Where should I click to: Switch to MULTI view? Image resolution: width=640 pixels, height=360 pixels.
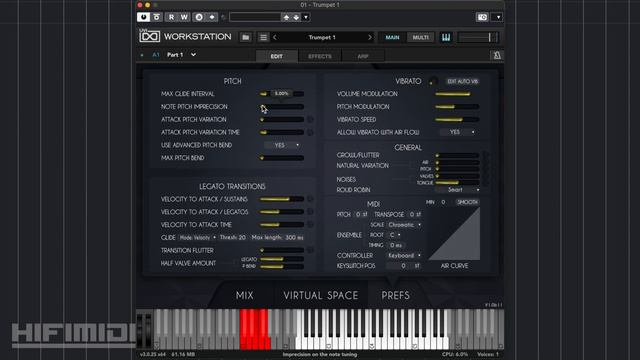[420, 37]
